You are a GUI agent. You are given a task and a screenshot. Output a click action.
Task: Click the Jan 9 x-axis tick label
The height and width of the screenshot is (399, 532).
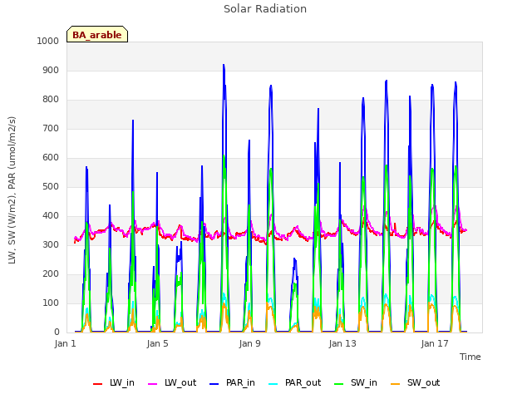(x=249, y=343)
